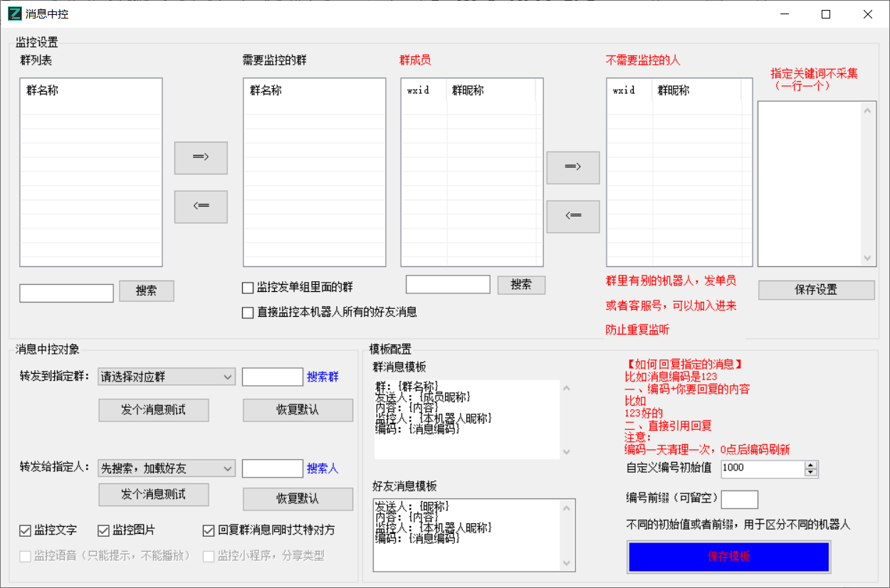Click 群名称 header in 需要监控的群 list
Image resolution: width=890 pixels, height=588 pixels.
[x=315, y=90]
